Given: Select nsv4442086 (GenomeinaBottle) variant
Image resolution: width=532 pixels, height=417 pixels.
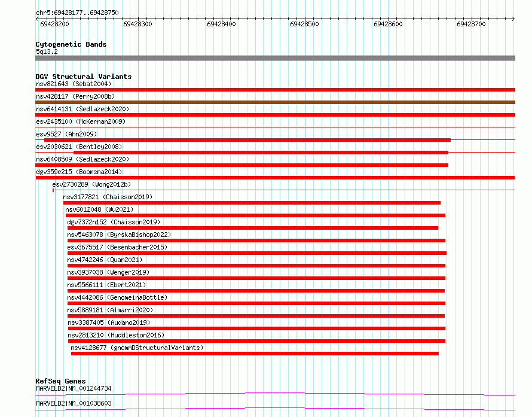Looking at the screenshot, I should [117, 297].
